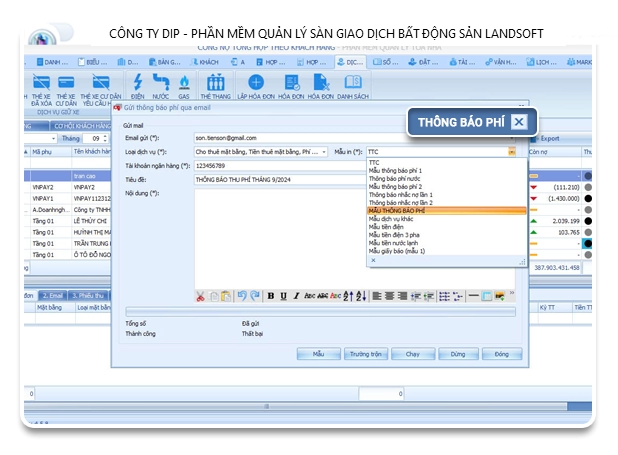
Task: Click the cut scissors icon in editor
Action: (x=201, y=296)
